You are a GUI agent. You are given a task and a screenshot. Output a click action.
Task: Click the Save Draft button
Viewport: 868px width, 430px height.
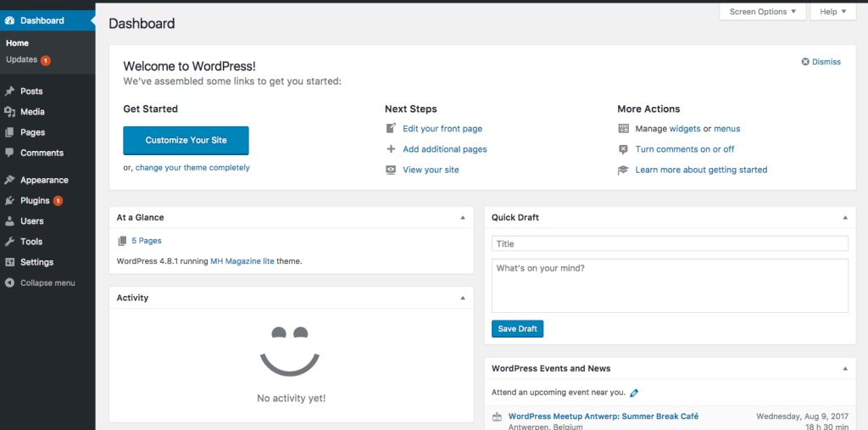point(518,328)
